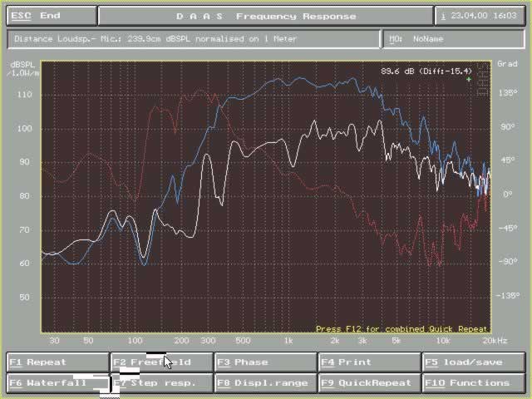Select F2 Freefield measurement
Image resolution: width=532 pixels, height=399 pixels.
(x=161, y=362)
